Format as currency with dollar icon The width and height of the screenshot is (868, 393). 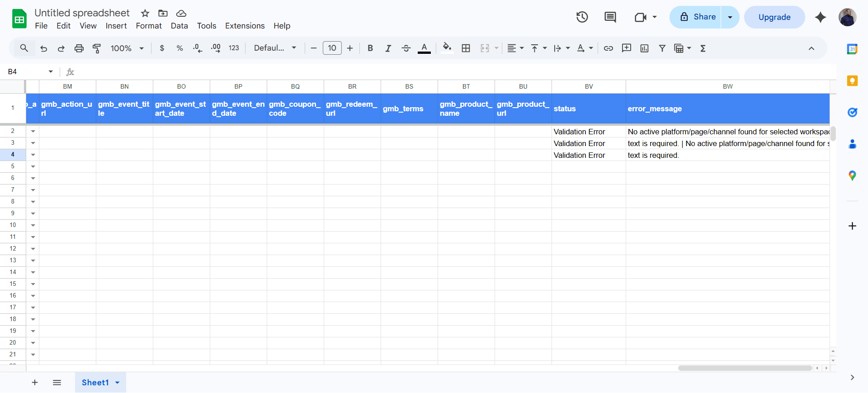162,48
